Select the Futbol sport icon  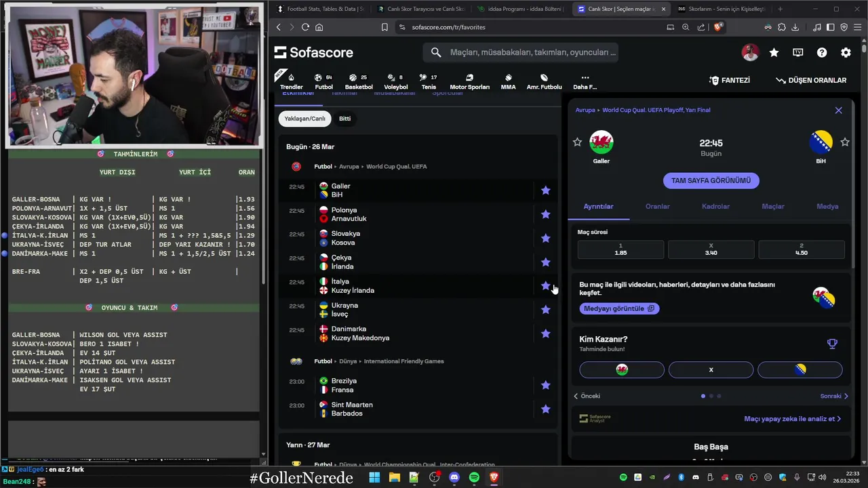(x=324, y=81)
